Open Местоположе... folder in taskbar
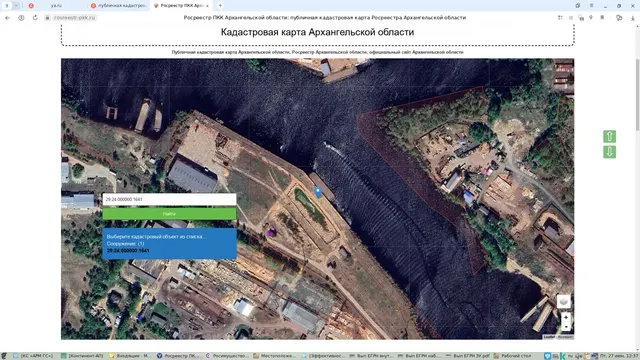This screenshot has width=640, height=360. click(x=275, y=356)
